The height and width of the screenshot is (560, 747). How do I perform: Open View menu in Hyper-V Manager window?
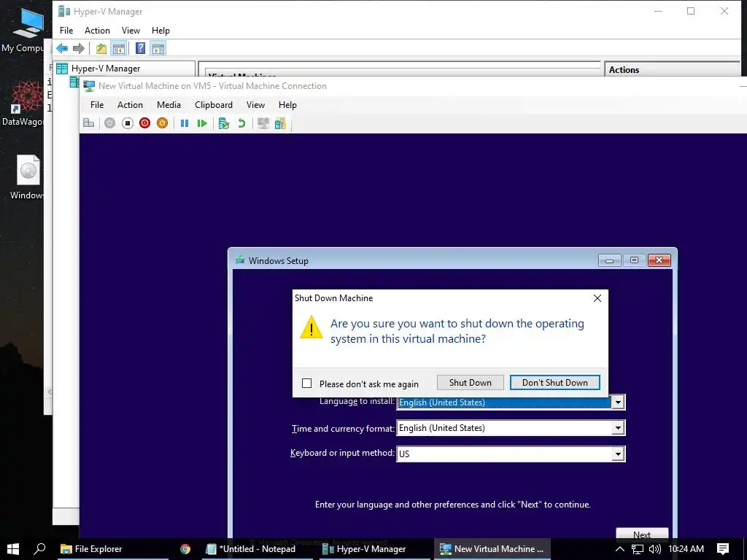point(131,31)
